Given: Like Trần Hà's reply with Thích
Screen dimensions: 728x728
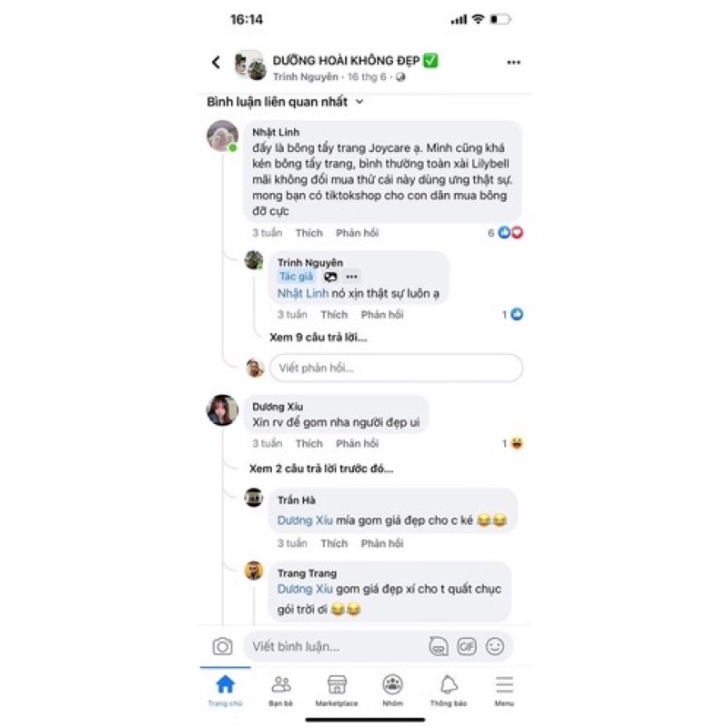Looking at the screenshot, I should 334,543.
